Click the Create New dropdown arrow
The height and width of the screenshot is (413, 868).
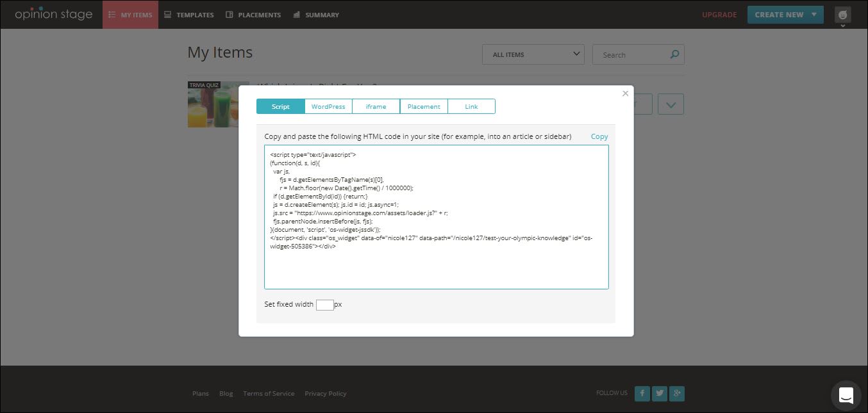click(x=814, y=15)
